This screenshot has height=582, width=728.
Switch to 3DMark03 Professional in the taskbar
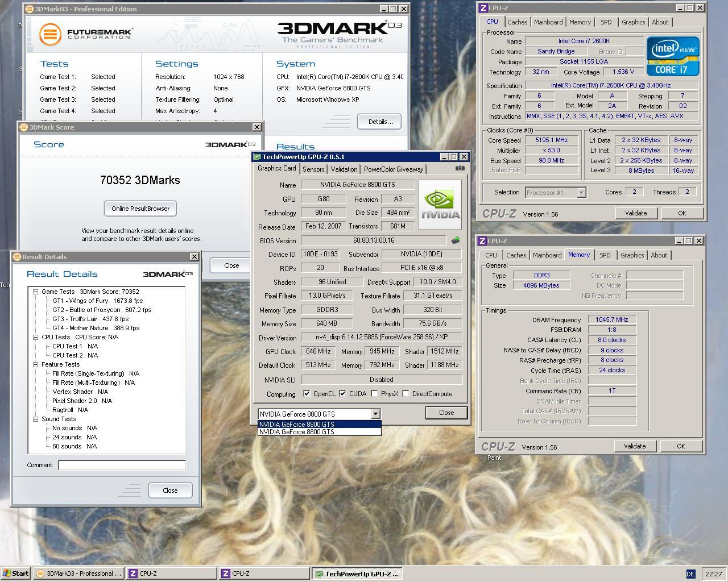coord(78,573)
